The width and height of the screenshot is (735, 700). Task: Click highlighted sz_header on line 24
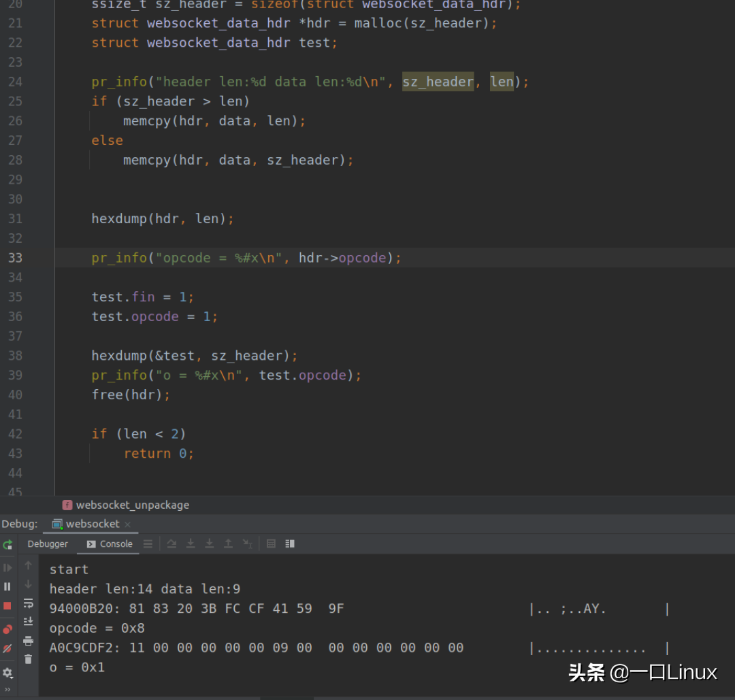click(x=438, y=82)
